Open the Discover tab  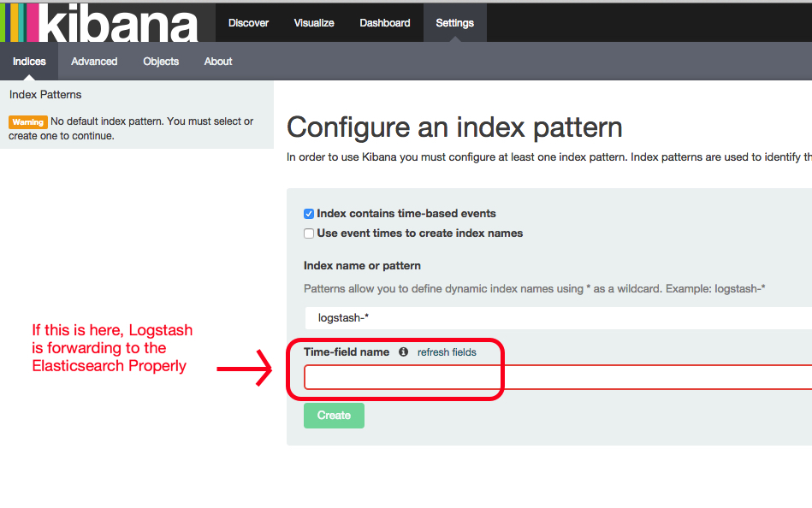click(x=249, y=23)
